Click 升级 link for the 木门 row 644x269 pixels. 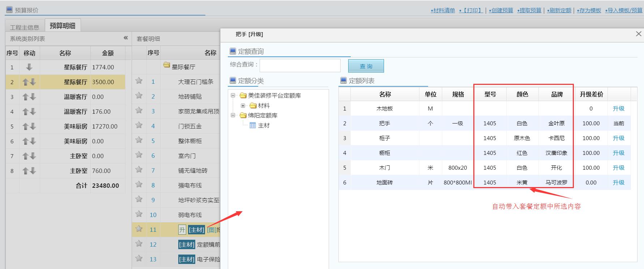618,168
